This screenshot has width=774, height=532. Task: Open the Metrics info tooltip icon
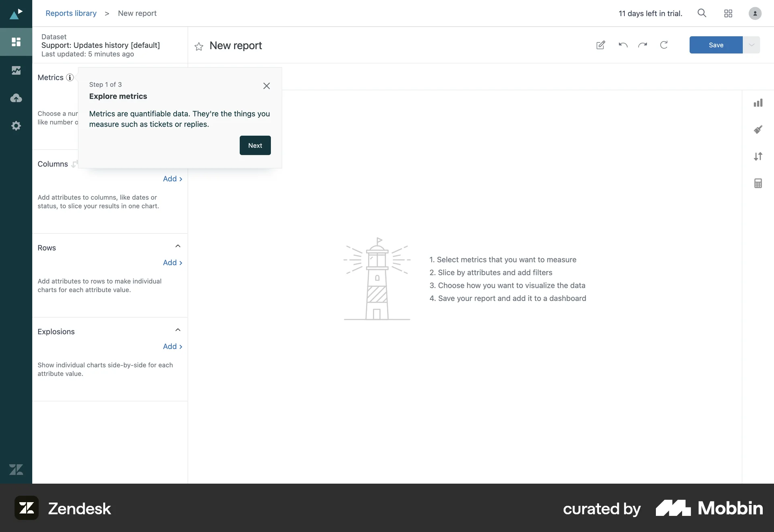[69, 77]
